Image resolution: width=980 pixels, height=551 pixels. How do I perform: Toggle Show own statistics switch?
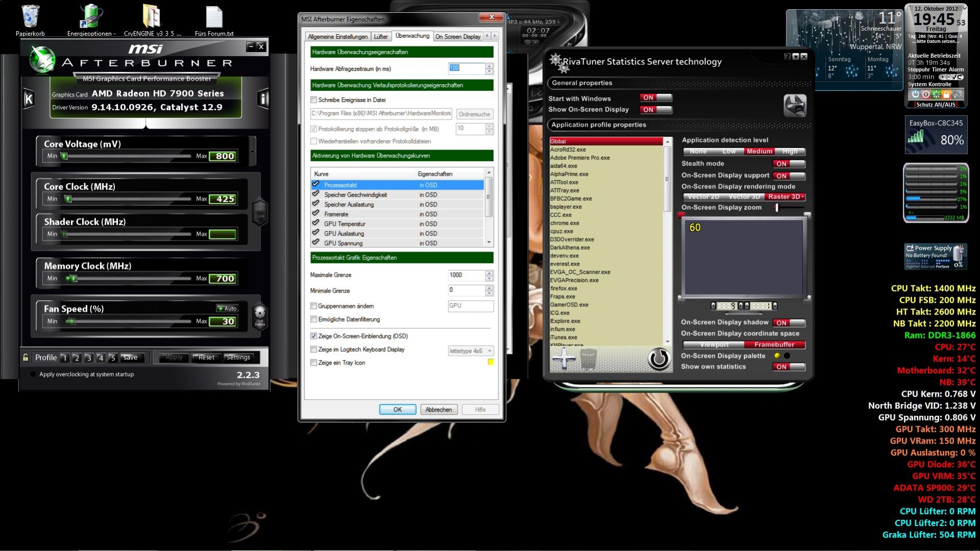click(x=789, y=367)
